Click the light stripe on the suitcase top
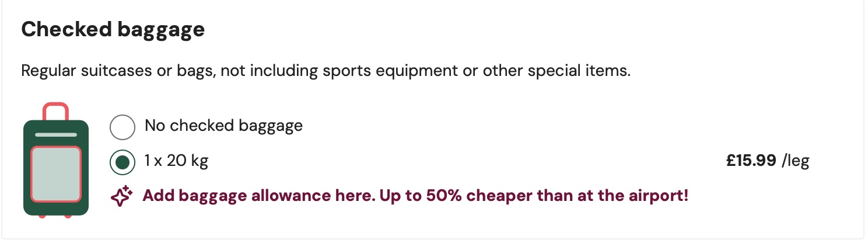The width and height of the screenshot is (868, 243). tap(55, 134)
